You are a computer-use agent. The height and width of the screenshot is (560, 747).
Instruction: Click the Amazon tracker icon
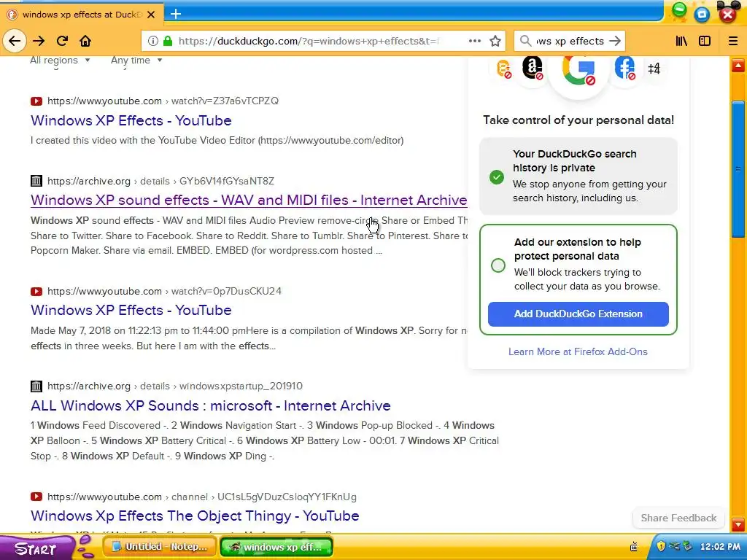tap(532, 68)
